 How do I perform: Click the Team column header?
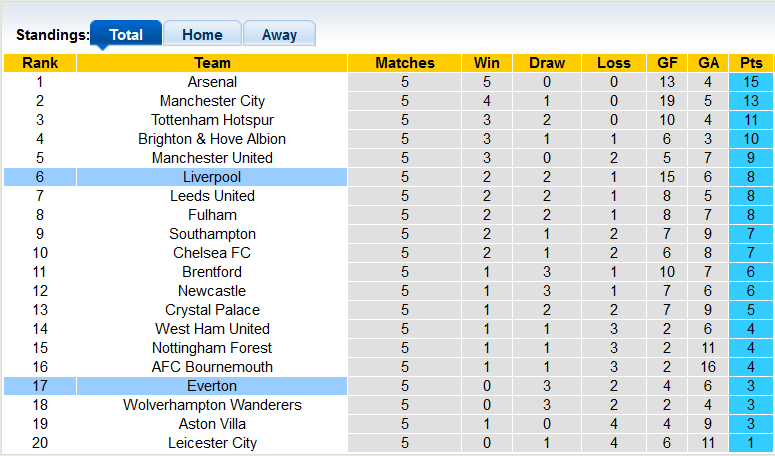[x=212, y=63]
